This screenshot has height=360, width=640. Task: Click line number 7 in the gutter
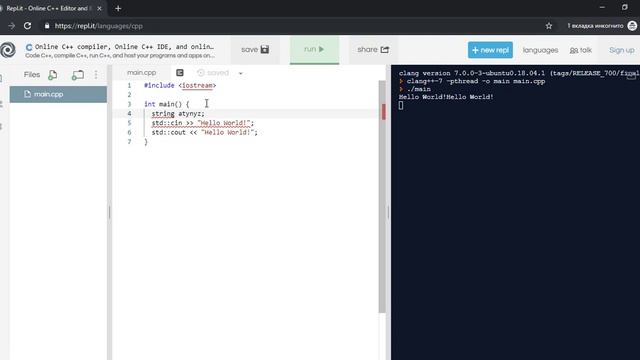pos(129,142)
